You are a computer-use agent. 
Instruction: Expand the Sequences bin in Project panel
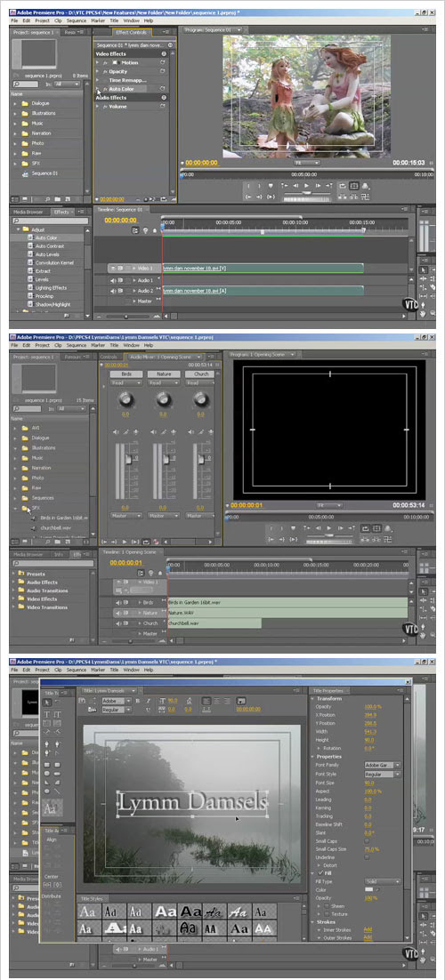coord(16,498)
